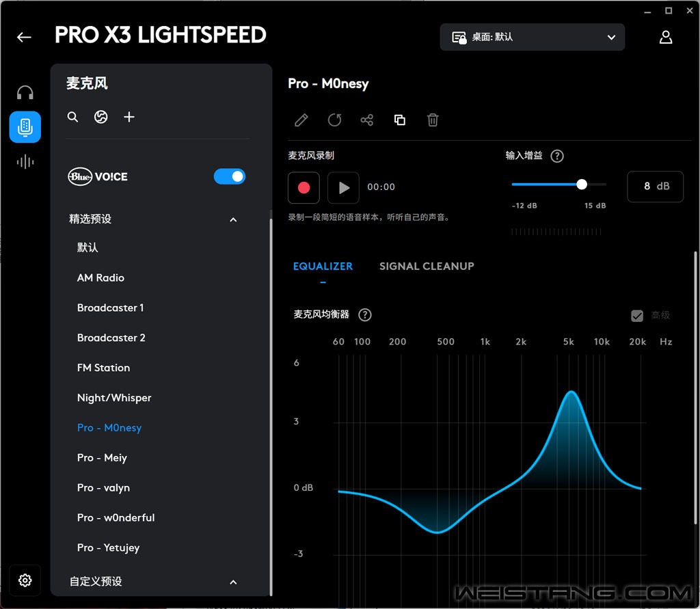Show help for microphone equalizer
This screenshot has height=609, width=700.
[365, 315]
